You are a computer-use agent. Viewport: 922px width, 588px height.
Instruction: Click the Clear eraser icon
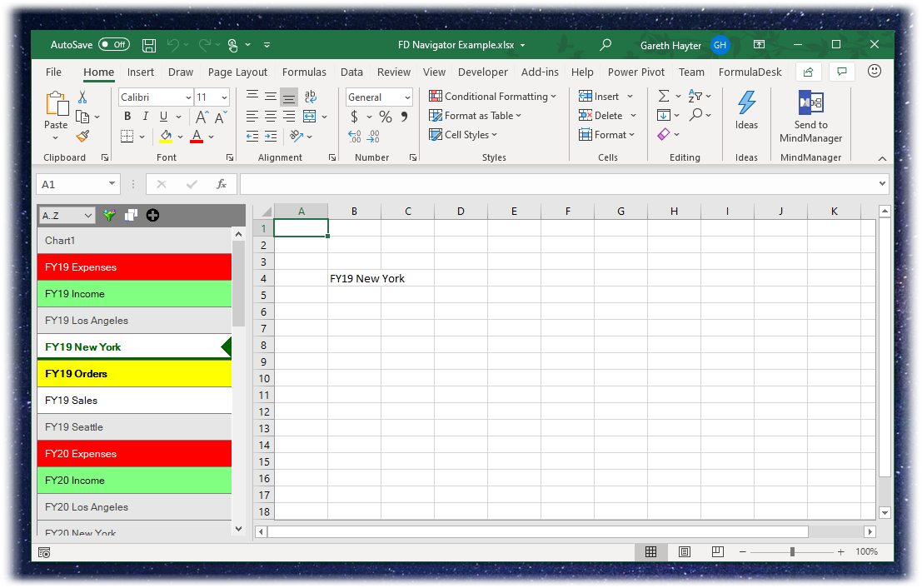tap(664, 135)
